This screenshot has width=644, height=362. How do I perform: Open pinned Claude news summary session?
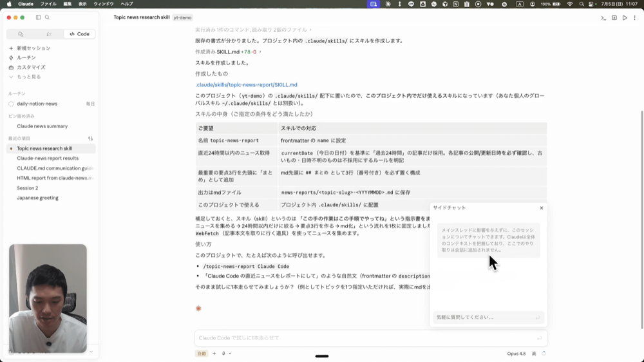pyautogui.click(x=51, y=126)
